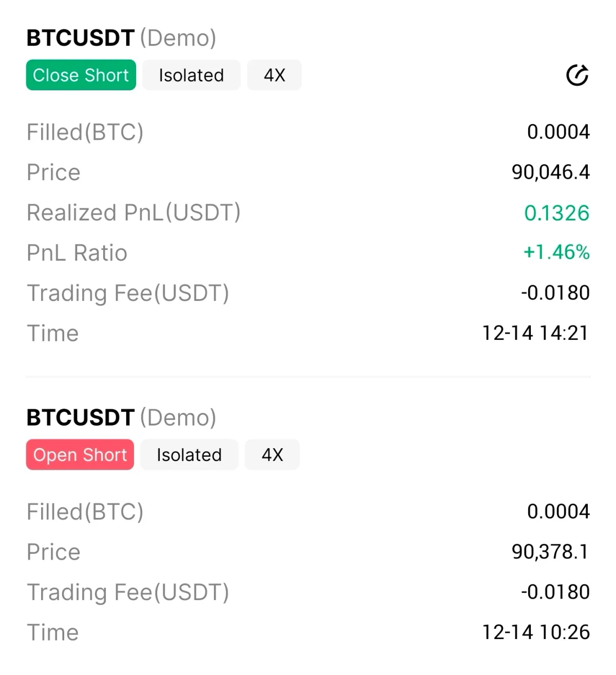Open BTCUSDT (Demo) title above Open Short
Viewport: 616px width, 675px height.
[121, 418]
